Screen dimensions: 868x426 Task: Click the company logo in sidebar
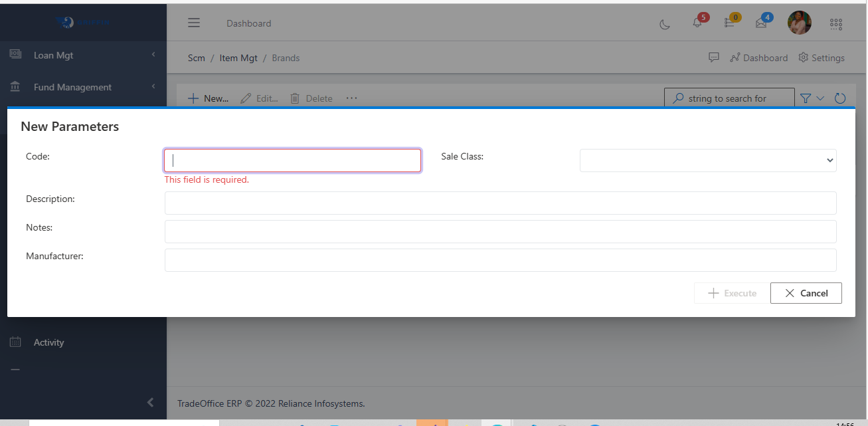point(83,23)
